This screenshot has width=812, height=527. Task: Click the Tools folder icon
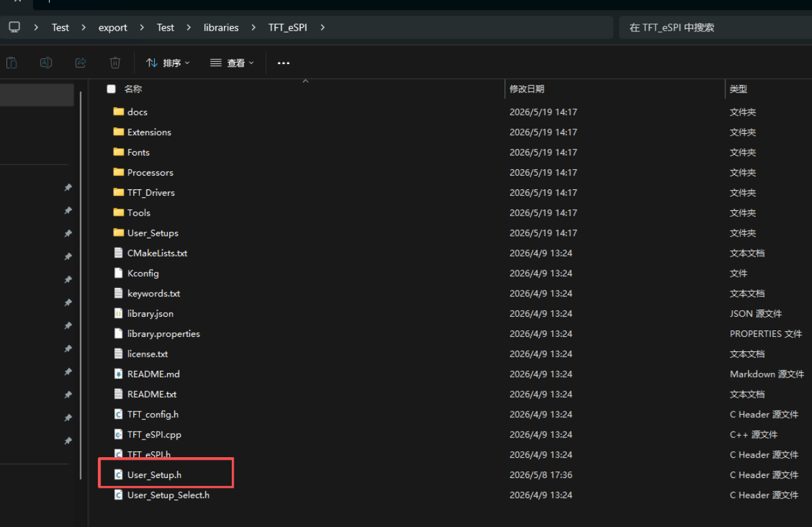[x=118, y=213]
